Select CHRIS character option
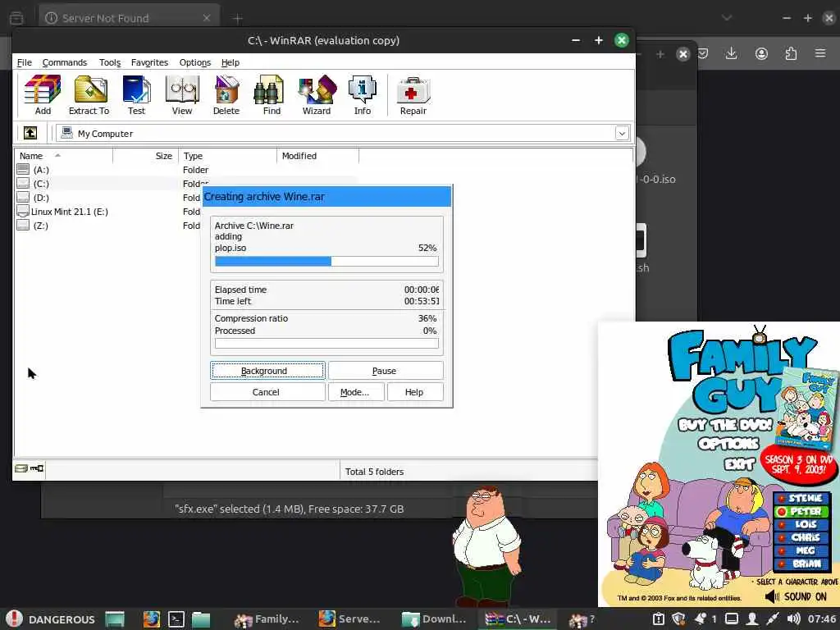Screen dimensions: 840x630 (801, 537)
